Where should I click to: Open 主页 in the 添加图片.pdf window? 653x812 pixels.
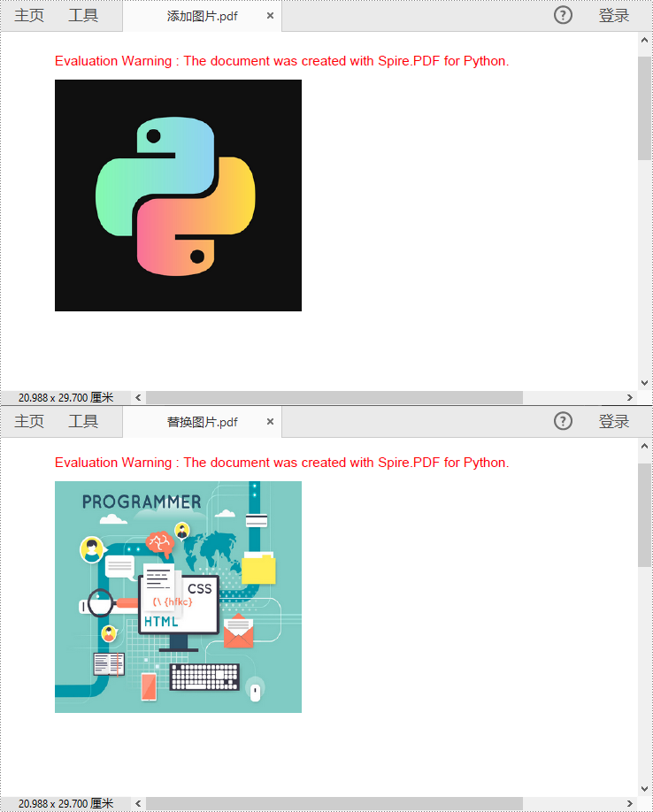[x=29, y=15]
